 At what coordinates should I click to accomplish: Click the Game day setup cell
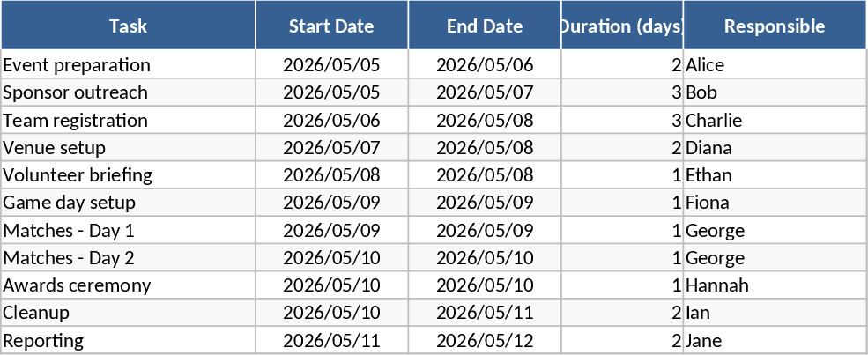coord(70,203)
